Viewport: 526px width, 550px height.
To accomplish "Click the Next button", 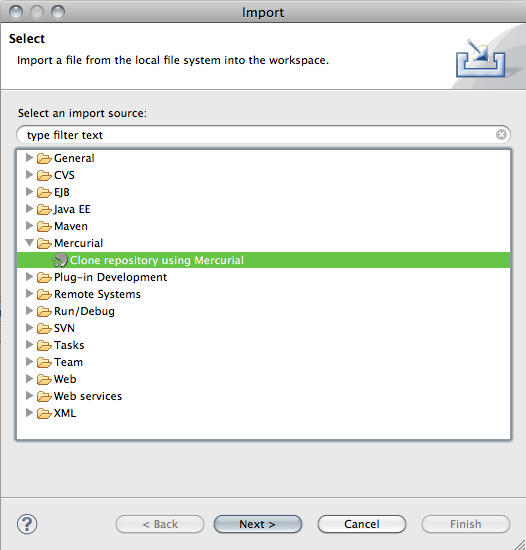I will click(x=258, y=524).
